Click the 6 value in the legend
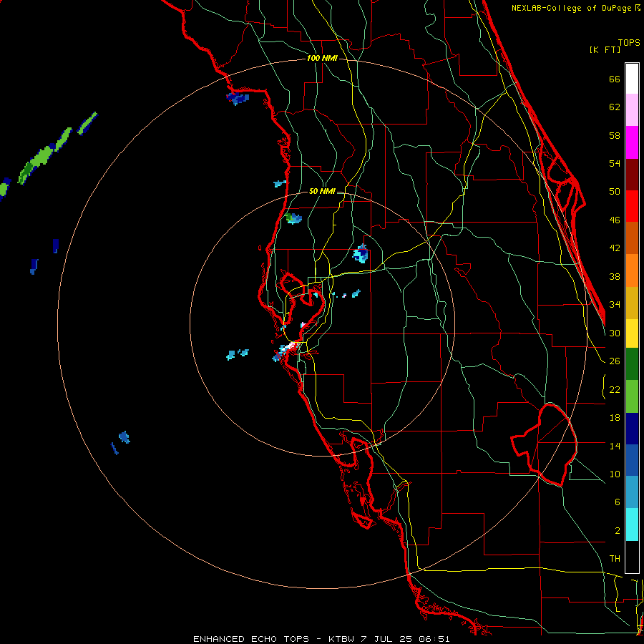Image resolution: width=644 pixels, height=644 pixels. pyautogui.click(x=618, y=502)
